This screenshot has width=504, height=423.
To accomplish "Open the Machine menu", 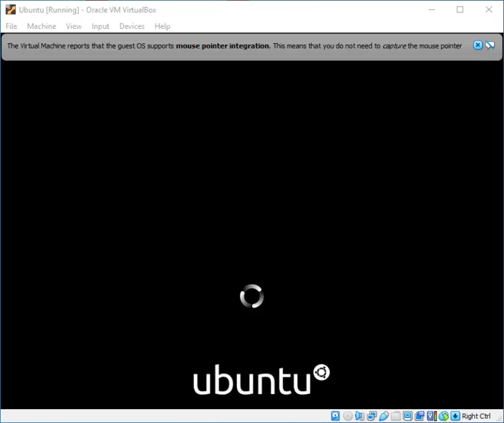I will [41, 26].
